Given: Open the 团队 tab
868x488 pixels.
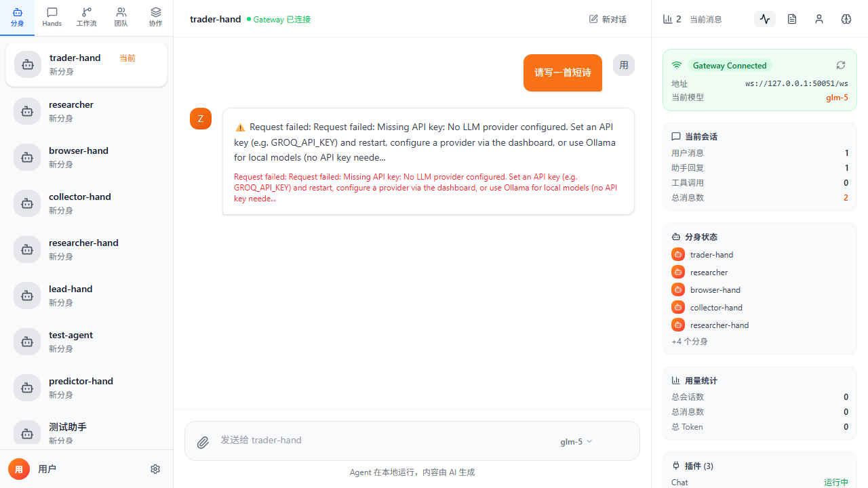Looking at the screenshot, I should [x=121, y=18].
